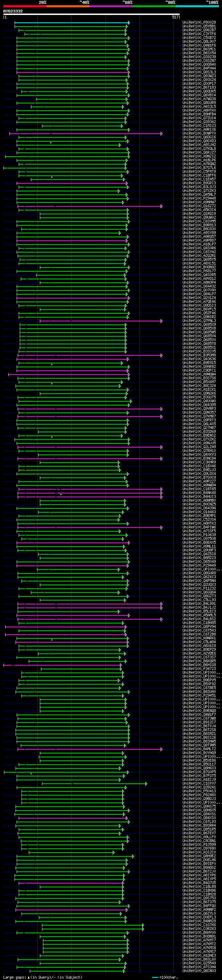Screen dimensions: 222x980
Task: Click the white query sequence ruler bar
Action: pyautogui.click(x=92, y=15)
